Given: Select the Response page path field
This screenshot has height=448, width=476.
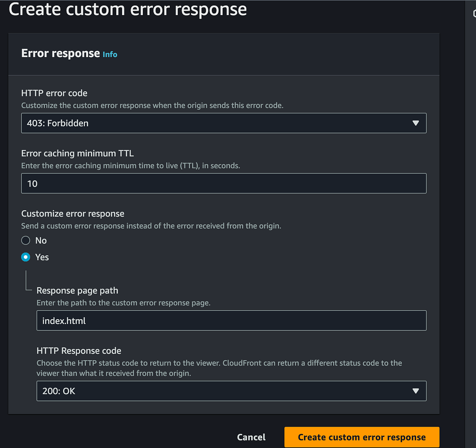Looking at the screenshot, I should (x=231, y=320).
